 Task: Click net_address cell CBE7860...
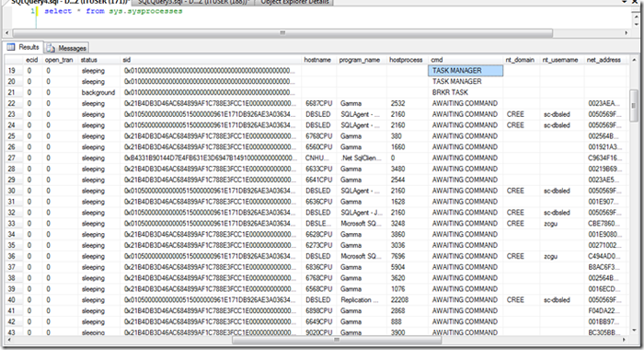[605, 223]
